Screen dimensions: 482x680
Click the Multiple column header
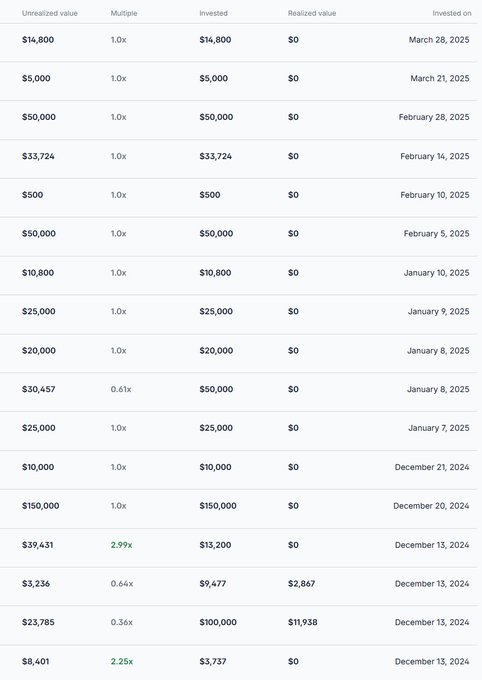[124, 13]
